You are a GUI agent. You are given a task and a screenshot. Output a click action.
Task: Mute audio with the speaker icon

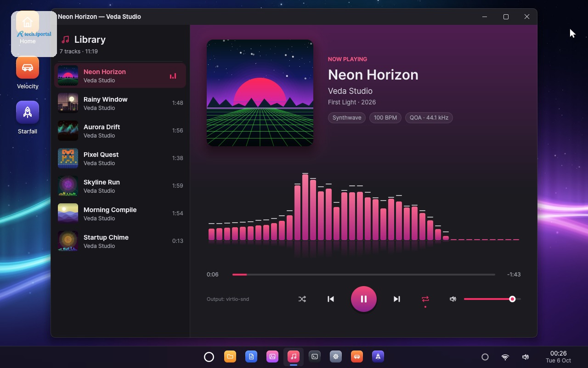453,299
